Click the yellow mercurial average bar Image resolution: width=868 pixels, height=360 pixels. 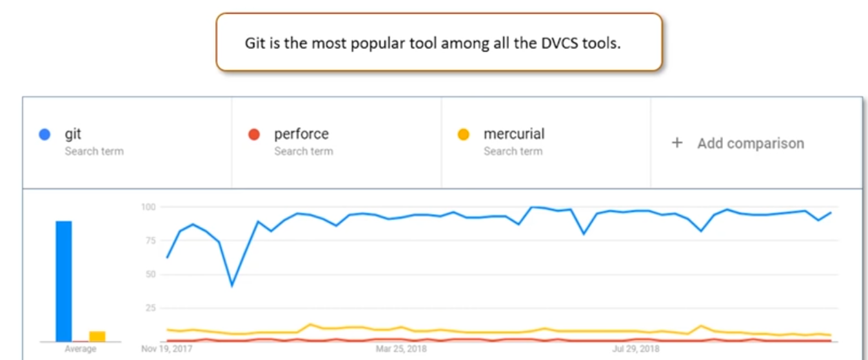click(x=97, y=336)
